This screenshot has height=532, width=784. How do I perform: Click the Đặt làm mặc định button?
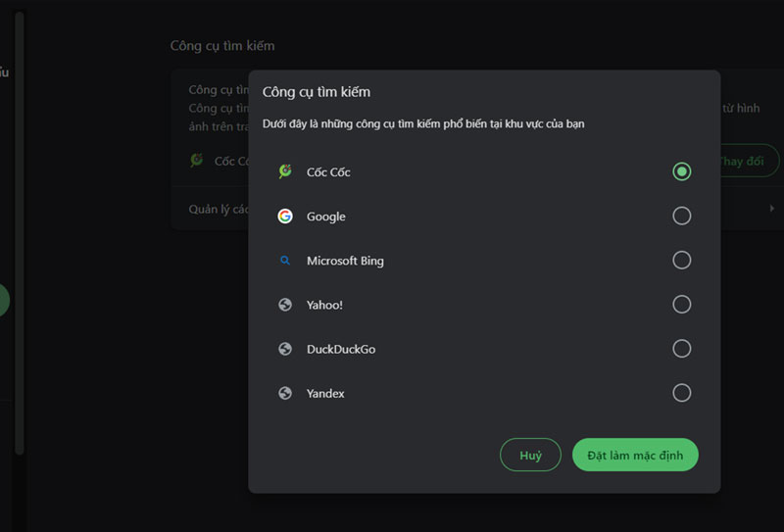(635, 455)
